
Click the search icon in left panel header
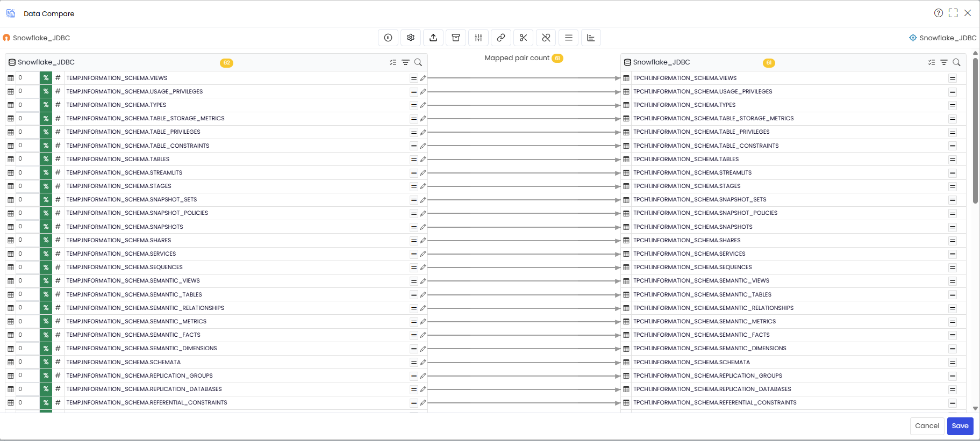[x=418, y=62]
